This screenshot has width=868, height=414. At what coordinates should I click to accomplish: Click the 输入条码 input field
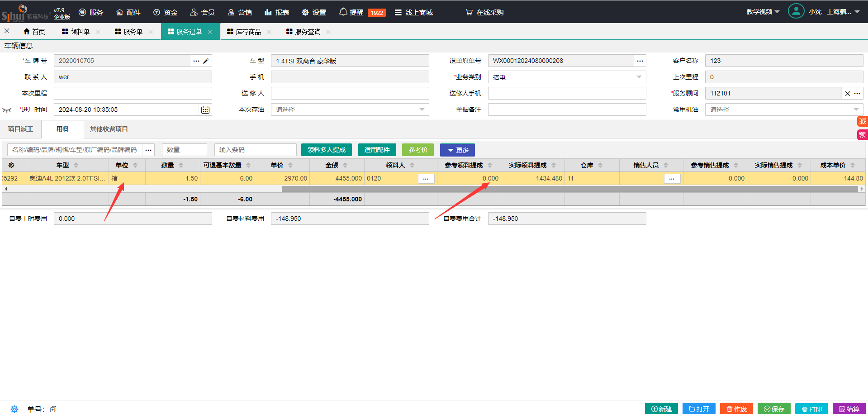[255, 150]
